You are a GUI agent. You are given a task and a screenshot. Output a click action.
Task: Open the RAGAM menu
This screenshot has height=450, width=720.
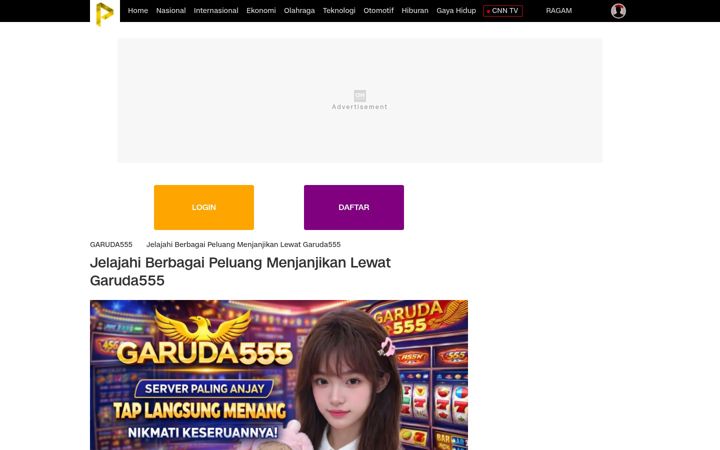(559, 11)
